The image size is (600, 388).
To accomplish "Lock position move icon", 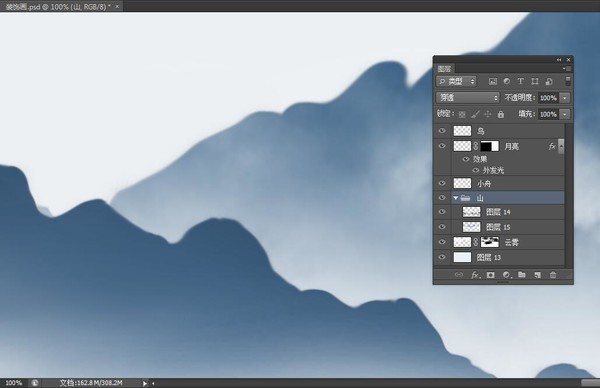I will [x=488, y=114].
